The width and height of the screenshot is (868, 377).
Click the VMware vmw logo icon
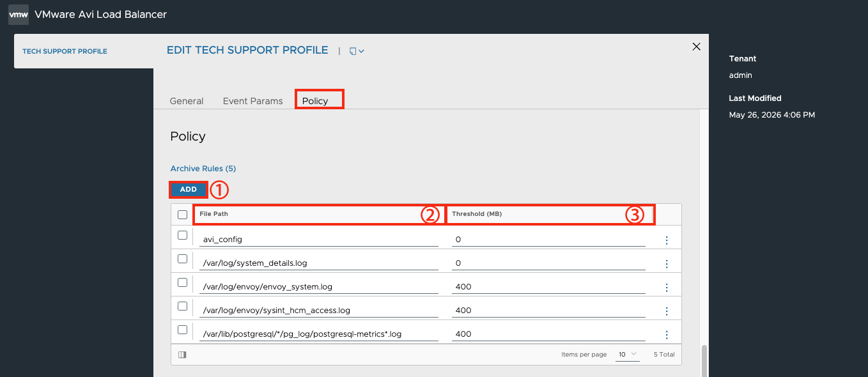pos(19,14)
